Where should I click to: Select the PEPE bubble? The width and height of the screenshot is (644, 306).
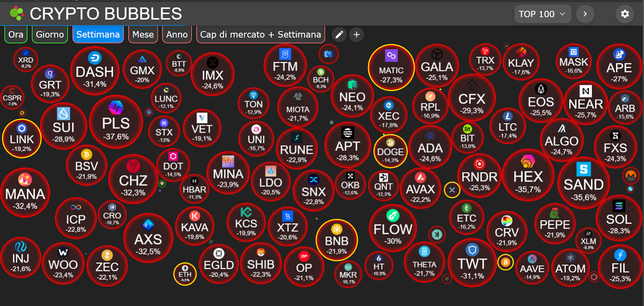coord(555,223)
